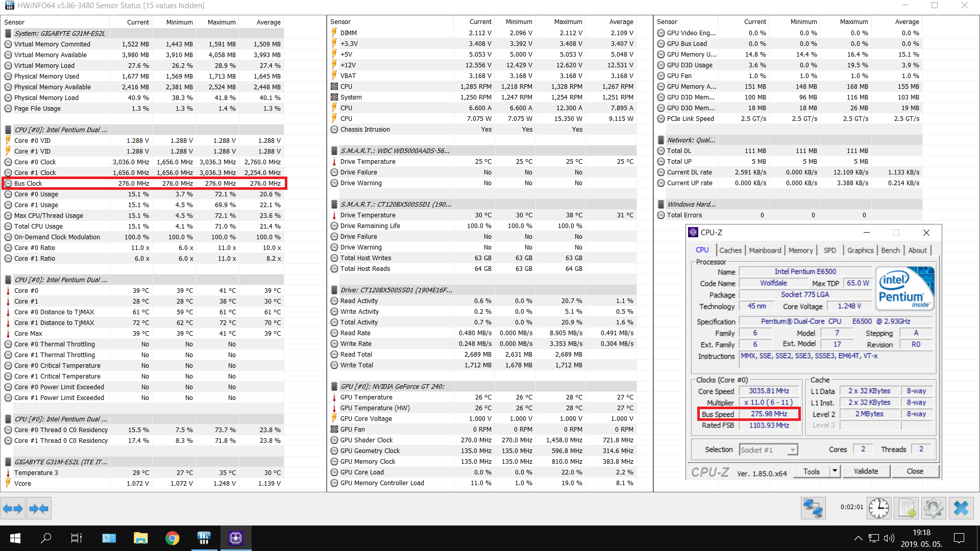Click the Chassis Intrusion sensor icon

point(334,130)
